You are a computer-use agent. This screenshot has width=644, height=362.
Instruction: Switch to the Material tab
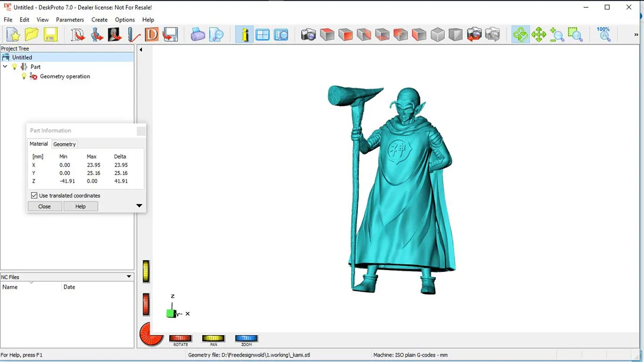[x=39, y=144]
